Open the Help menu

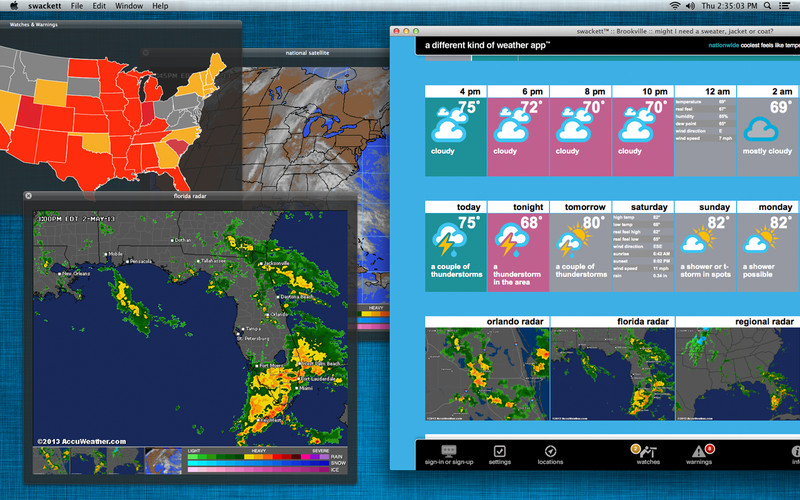[160, 6]
